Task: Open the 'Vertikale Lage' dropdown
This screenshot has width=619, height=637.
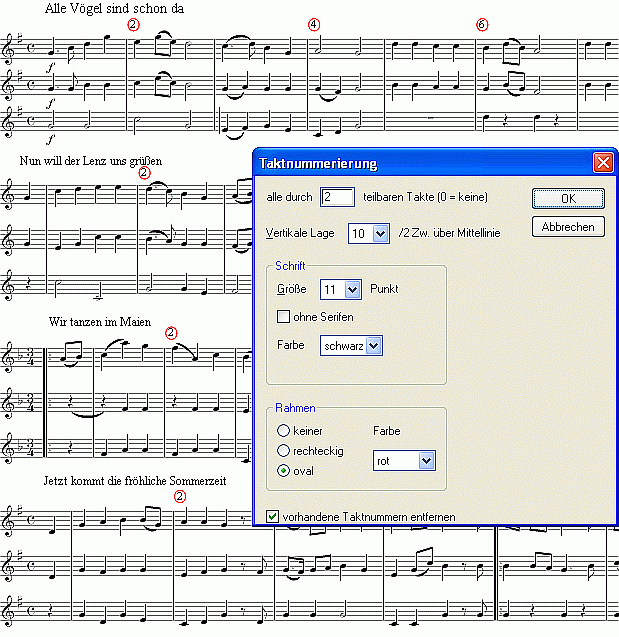Action: pyautogui.click(x=380, y=233)
